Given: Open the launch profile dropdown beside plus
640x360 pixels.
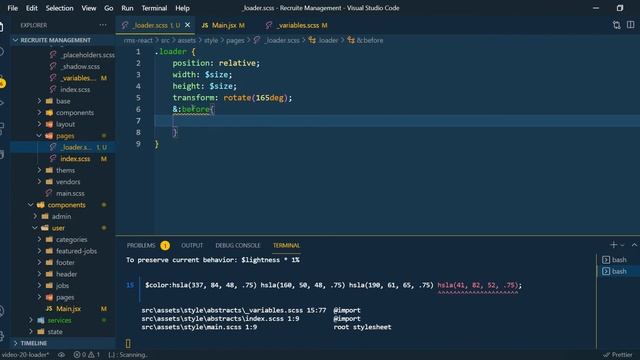Looking at the screenshot, I should (x=622, y=245).
